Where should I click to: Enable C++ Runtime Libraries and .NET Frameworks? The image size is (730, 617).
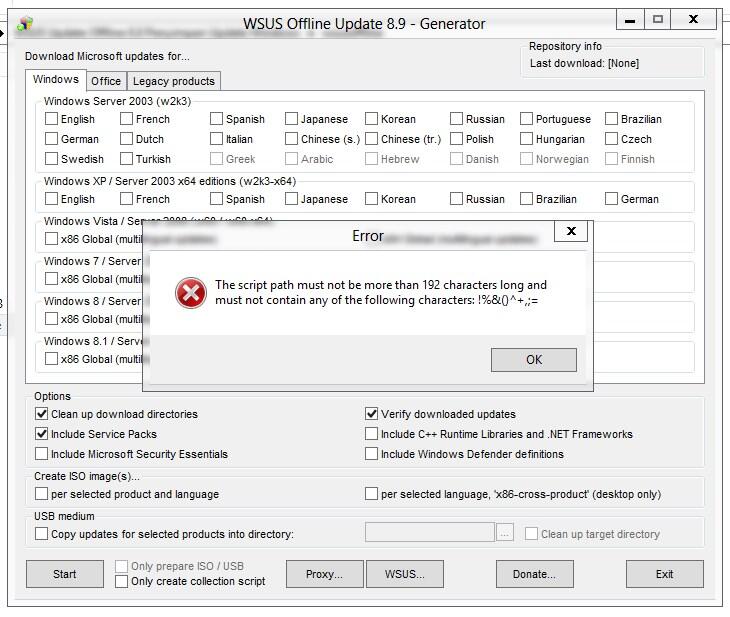(371, 434)
